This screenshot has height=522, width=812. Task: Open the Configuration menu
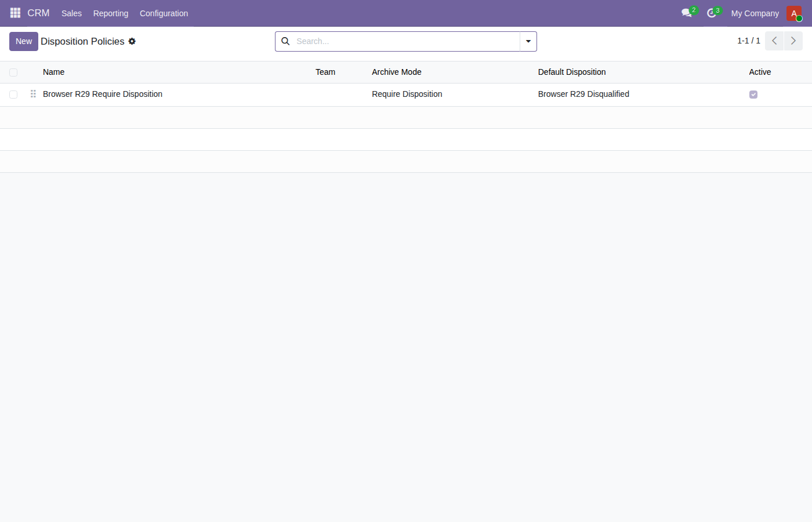(164, 13)
